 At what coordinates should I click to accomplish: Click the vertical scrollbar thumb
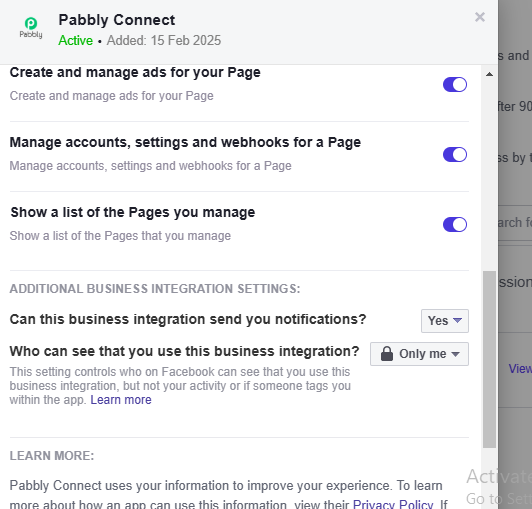[x=489, y=359]
